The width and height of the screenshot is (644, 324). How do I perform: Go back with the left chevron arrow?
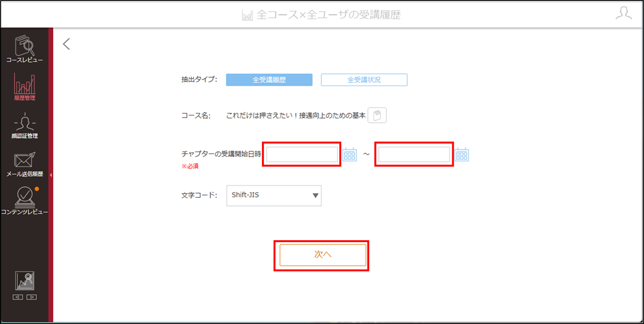click(66, 44)
